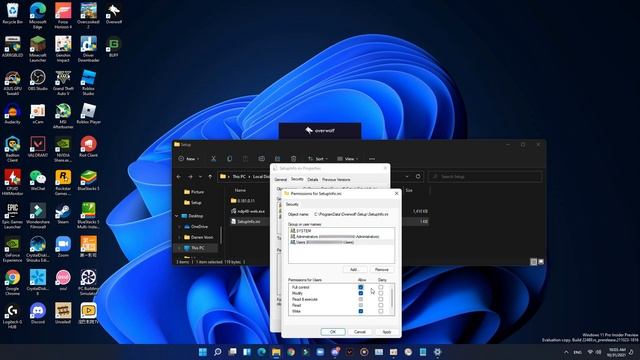640x360 pixels.
Task: Open the Windows Start menu
Action: click(203, 352)
